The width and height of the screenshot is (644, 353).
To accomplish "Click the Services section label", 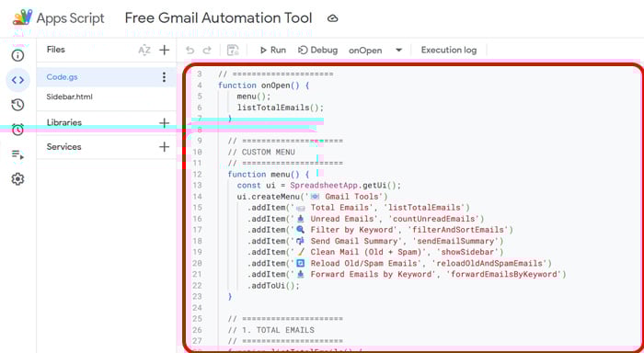I will [x=63, y=146].
